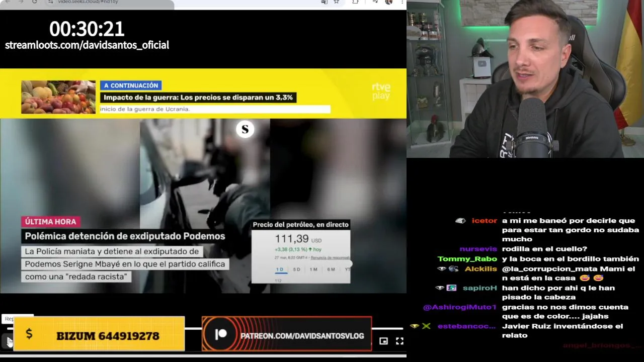
Task: Open PATREON.COM/DAVIDSANTOSVLOG banner link
Action: coord(287,334)
